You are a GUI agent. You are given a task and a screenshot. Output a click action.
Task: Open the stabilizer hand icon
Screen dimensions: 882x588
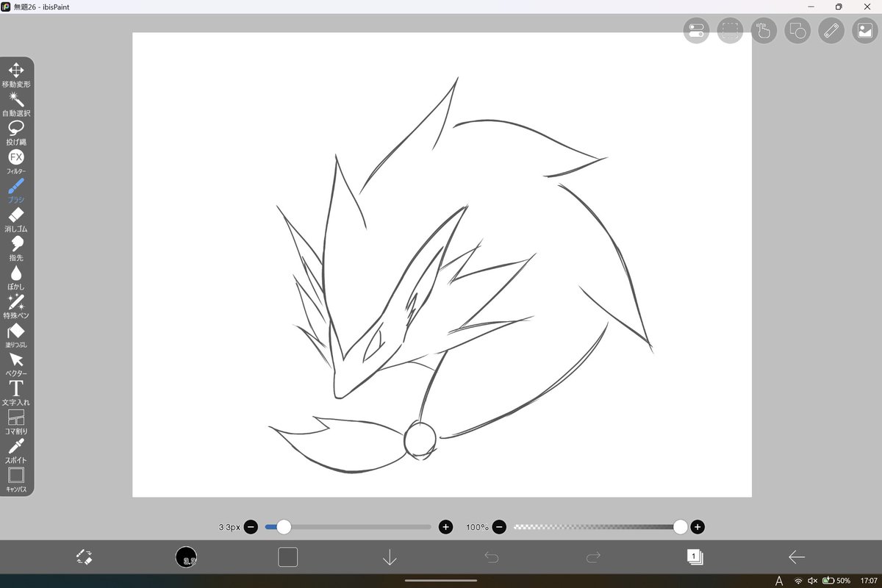pyautogui.click(x=764, y=31)
